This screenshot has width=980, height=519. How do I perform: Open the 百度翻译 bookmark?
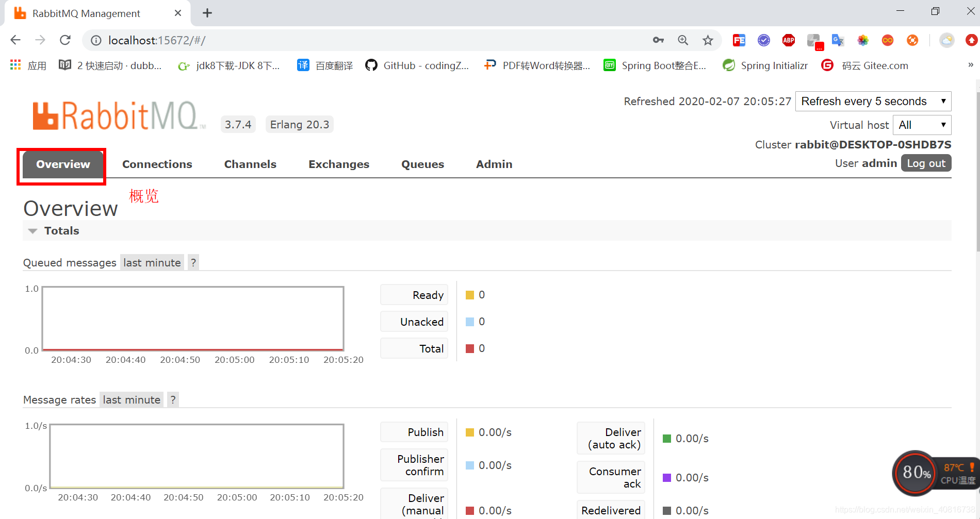pyautogui.click(x=325, y=65)
